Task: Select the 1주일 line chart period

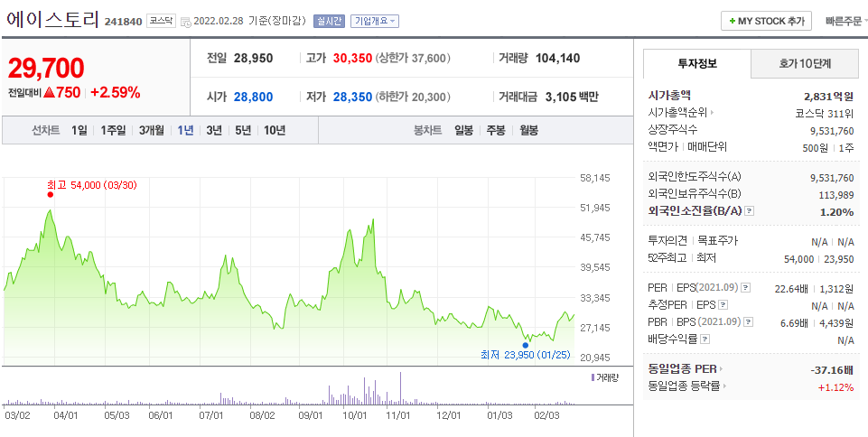Action: click(x=113, y=131)
